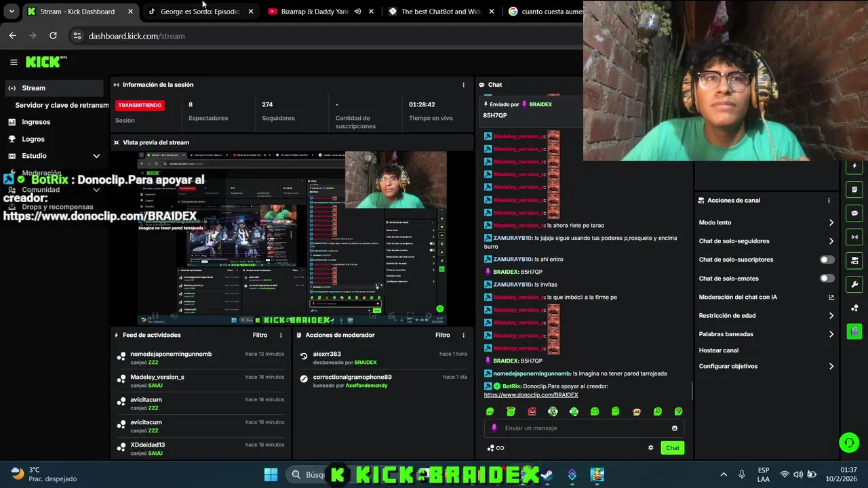This screenshot has height=488, width=868.
Task: Open the lightning quick-actions icon in right rail
Action: 854,166
